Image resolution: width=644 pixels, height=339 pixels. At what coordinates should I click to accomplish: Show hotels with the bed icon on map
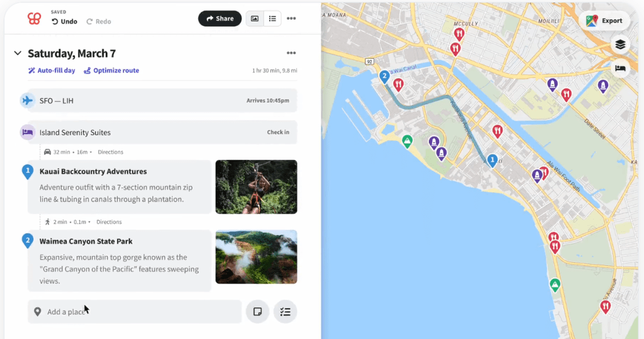pos(620,68)
